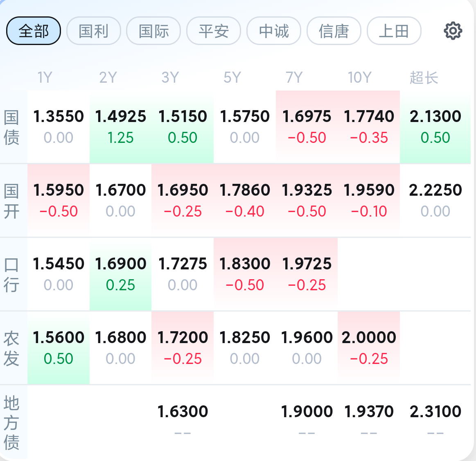This screenshot has height=461, width=476.
Task: Click the 10Y column header
Action: 359,77
